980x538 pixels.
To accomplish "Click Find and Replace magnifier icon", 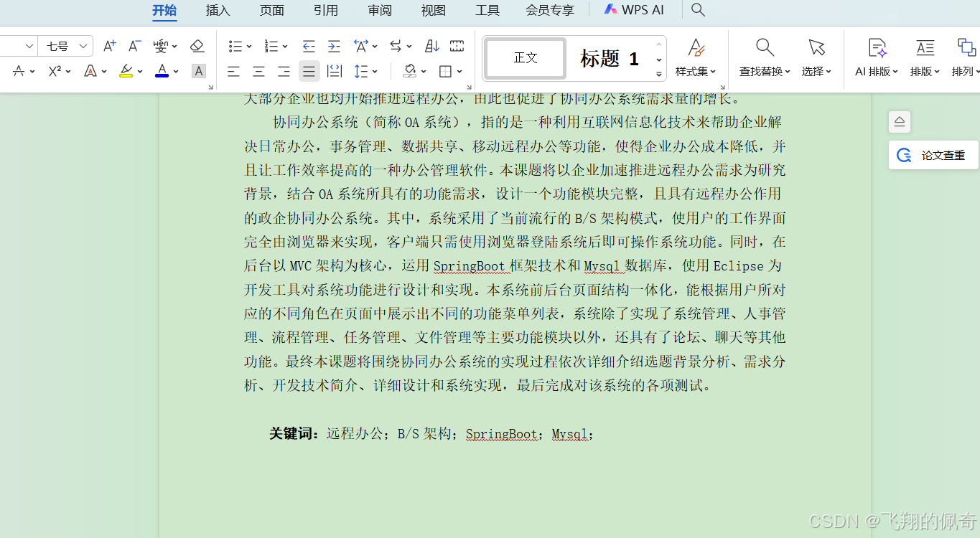I will point(765,48).
